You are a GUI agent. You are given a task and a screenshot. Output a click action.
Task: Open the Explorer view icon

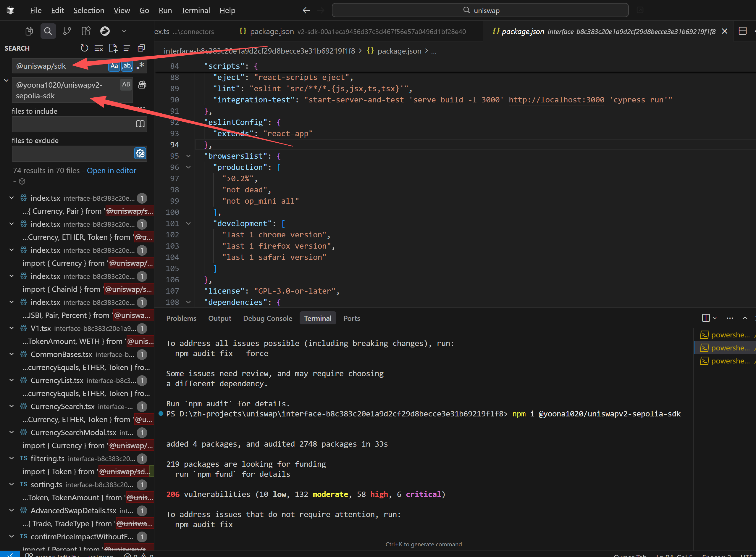[29, 31]
